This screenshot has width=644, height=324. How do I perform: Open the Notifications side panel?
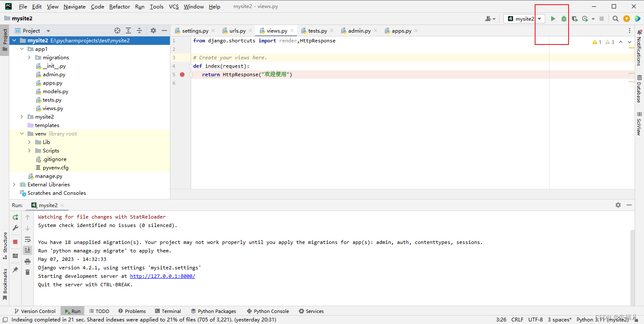(x=639, y=47)
